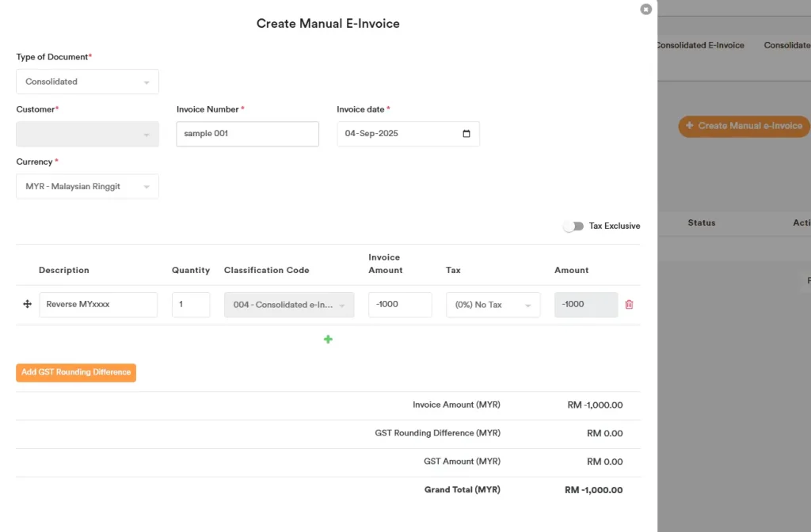Image resolution: width=811 pixels, height=532 pixels.
Task: Click Add GST Rounding Difference
Action: [x=75, y=372]
